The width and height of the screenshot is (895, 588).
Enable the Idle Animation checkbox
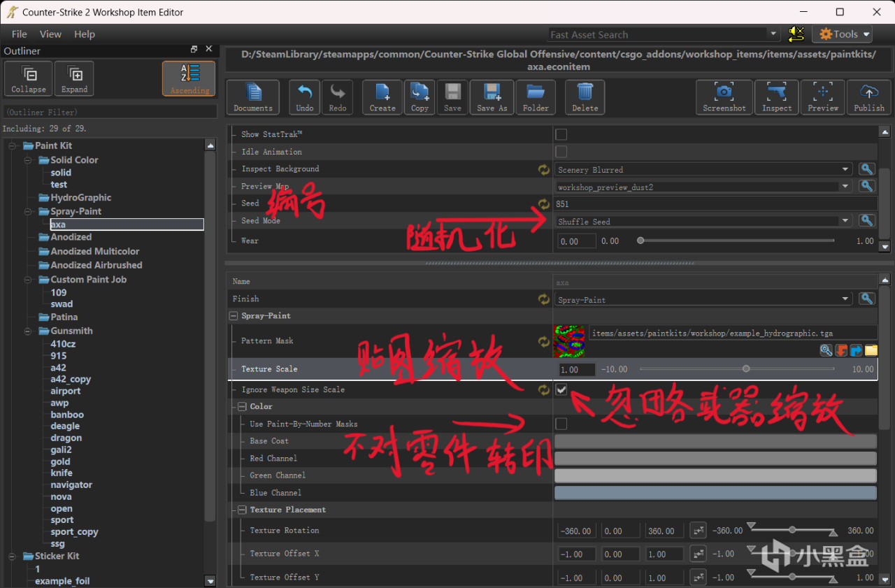pyautogui.click(x=561, y=152)
